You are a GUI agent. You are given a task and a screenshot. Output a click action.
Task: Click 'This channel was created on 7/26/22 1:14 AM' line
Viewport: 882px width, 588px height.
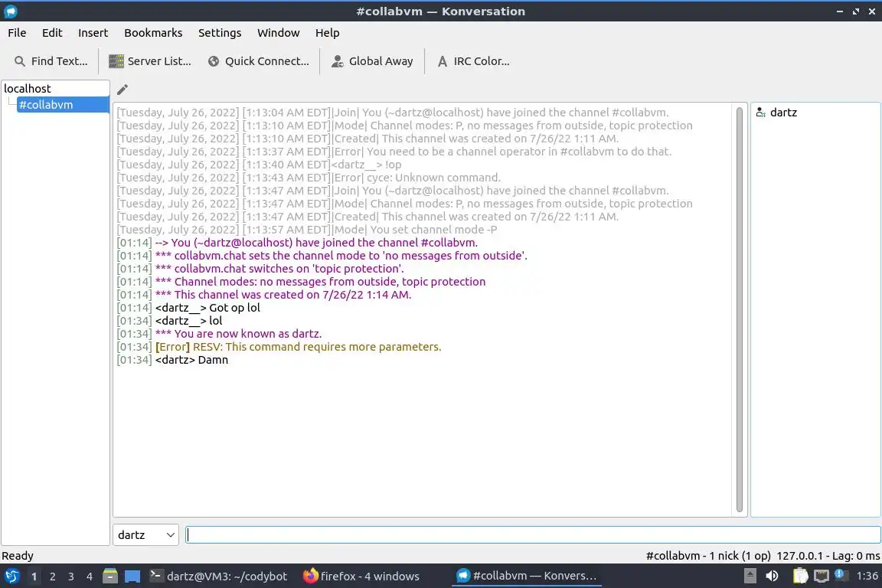point(264,295)
